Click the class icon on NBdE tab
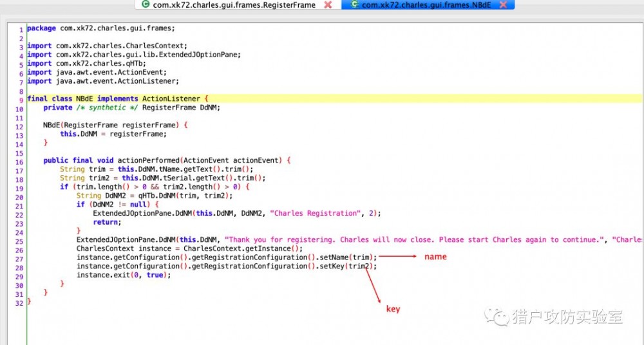Screen dimensions: 644x345 coord(354,5)
